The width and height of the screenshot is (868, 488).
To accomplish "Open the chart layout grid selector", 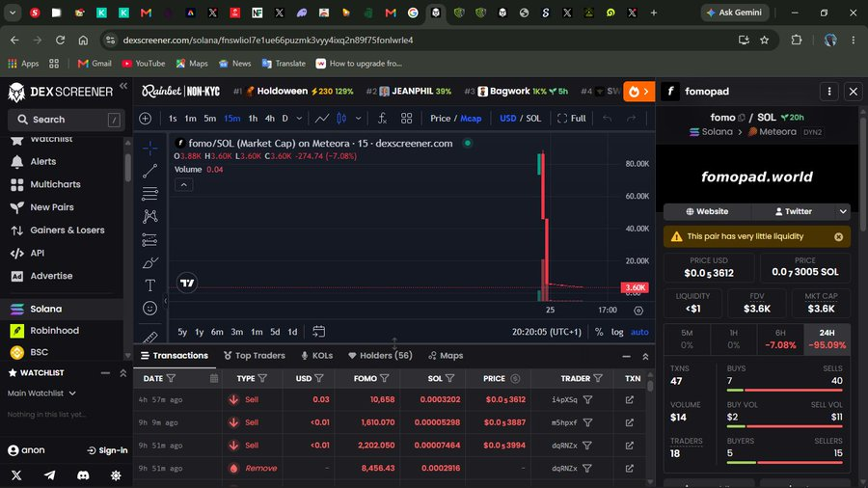I will coord(406,119).
